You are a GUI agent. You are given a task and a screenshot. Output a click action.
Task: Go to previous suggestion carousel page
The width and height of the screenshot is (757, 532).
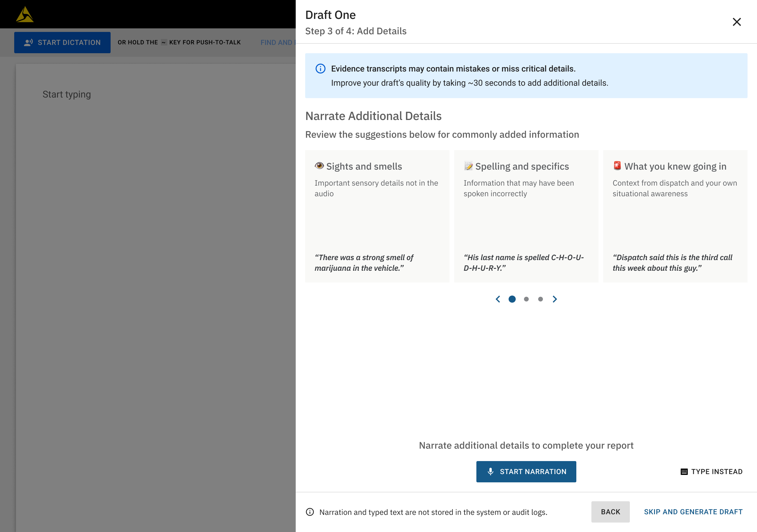pos(498,299)
